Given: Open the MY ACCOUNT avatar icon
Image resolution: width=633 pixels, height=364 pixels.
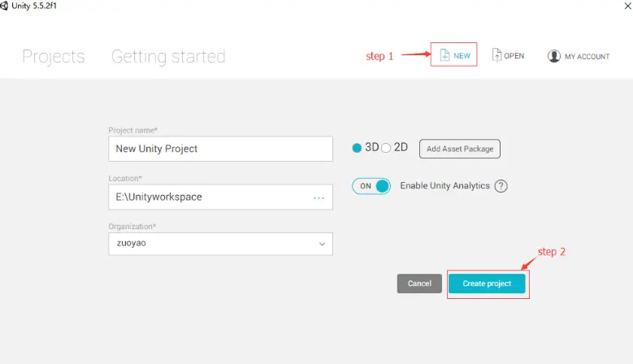Looking at the screenshot, I should [554, 56].
